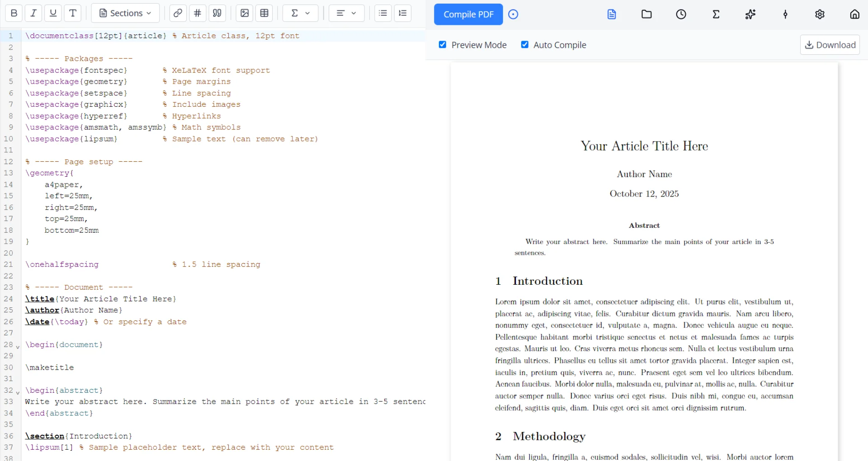Insert an image into document
Image resolution: width=868 pixels, height=461 pixels.
(245, 13)
